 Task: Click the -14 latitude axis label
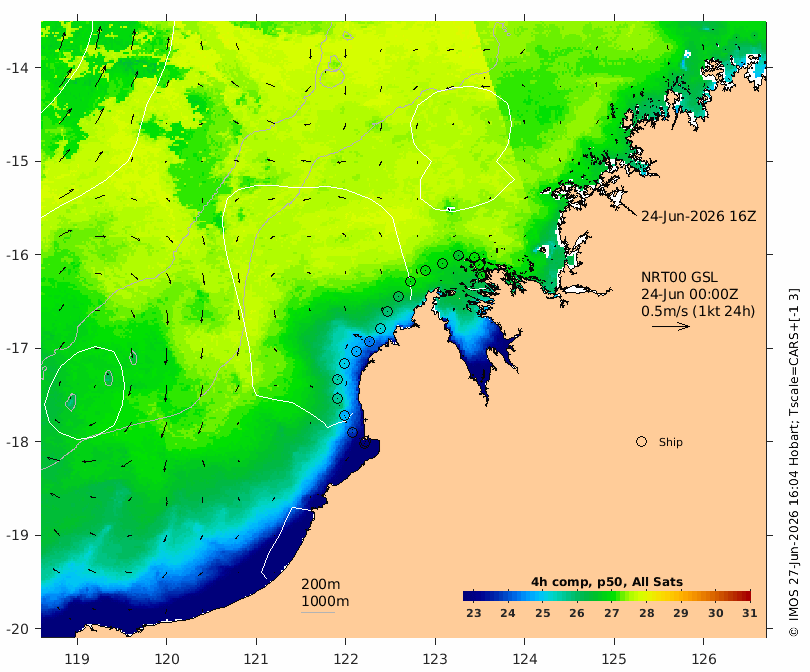pos(17,68)
